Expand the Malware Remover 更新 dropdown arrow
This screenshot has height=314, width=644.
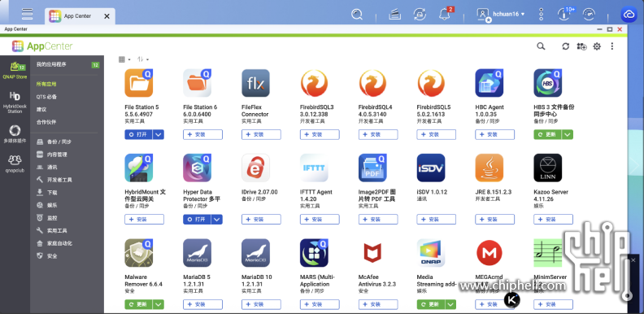(159, 304)
